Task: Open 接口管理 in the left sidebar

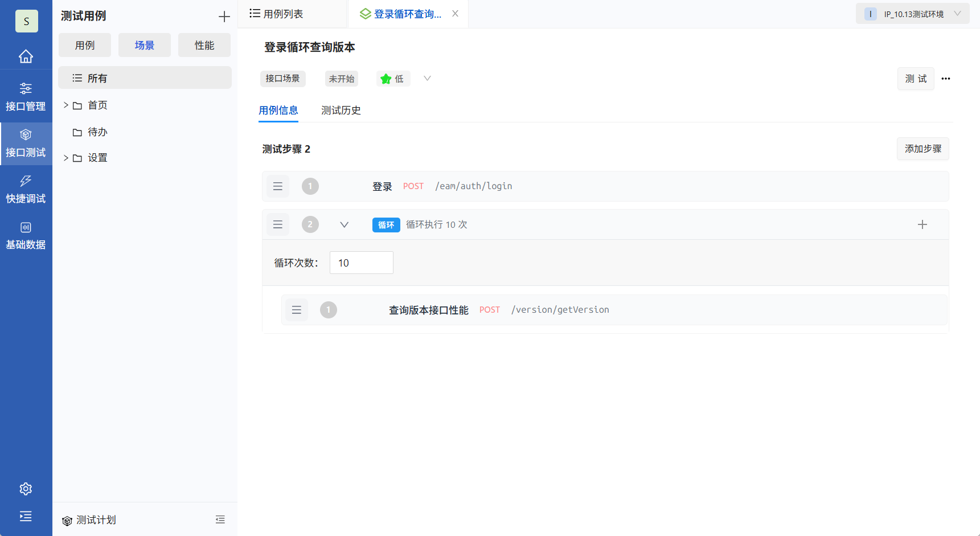Action: click(26, 96)
